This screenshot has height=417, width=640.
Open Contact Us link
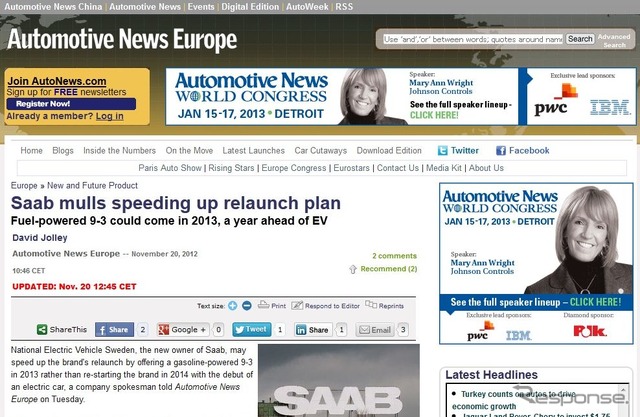click(x=398, y=168)
